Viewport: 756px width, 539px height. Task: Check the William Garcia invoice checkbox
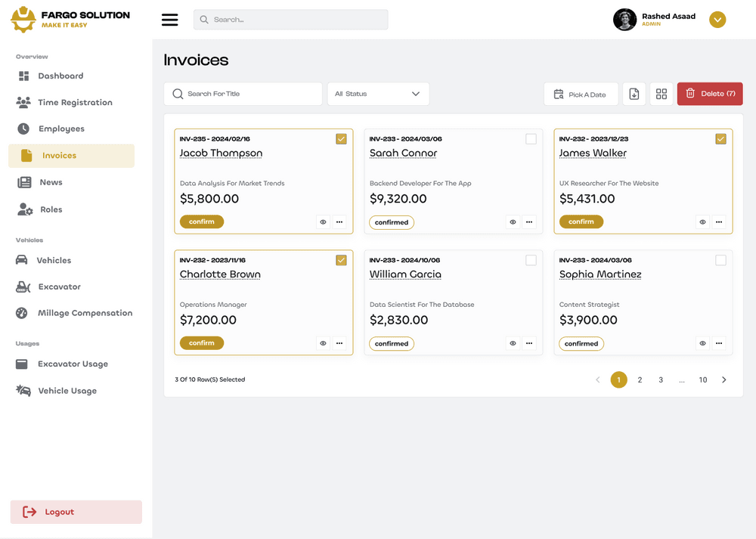tap(531, 260)
